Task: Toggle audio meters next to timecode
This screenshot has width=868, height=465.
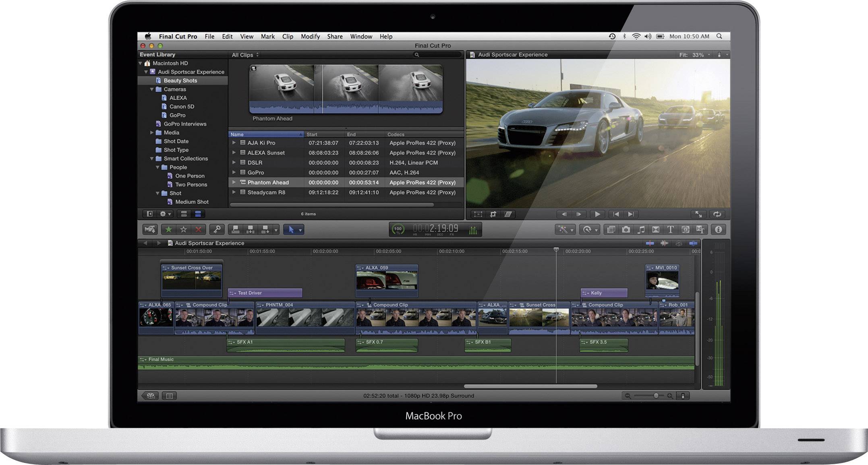Action: (473, 230)
